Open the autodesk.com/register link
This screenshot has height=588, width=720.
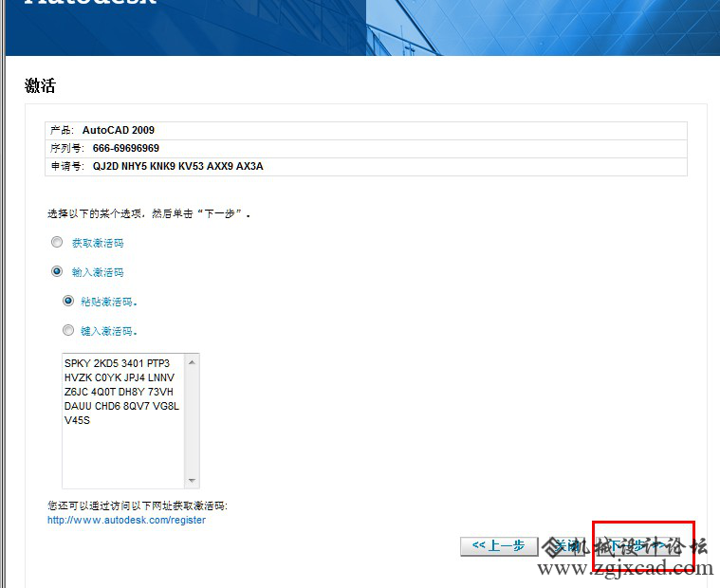pyautogui.click(x=126, y=520)
